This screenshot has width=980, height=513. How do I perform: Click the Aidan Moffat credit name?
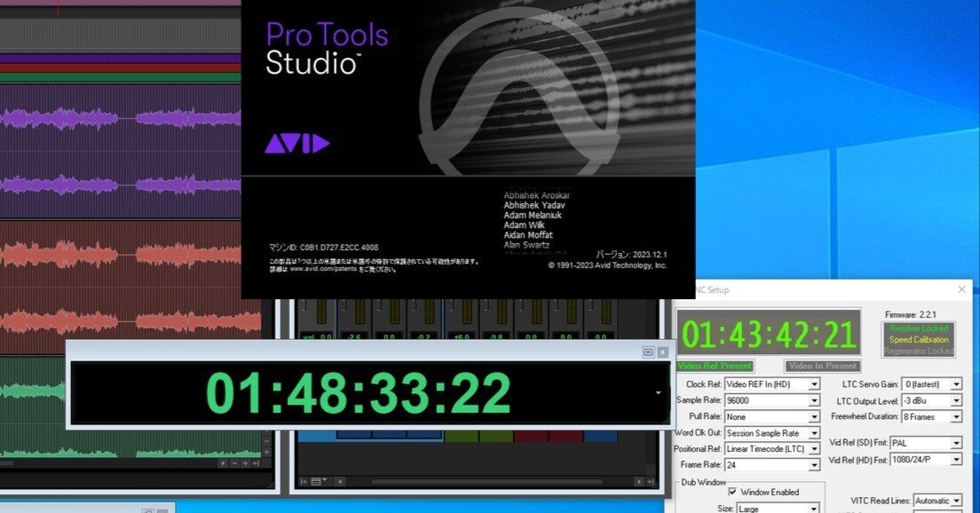[528, 235]
